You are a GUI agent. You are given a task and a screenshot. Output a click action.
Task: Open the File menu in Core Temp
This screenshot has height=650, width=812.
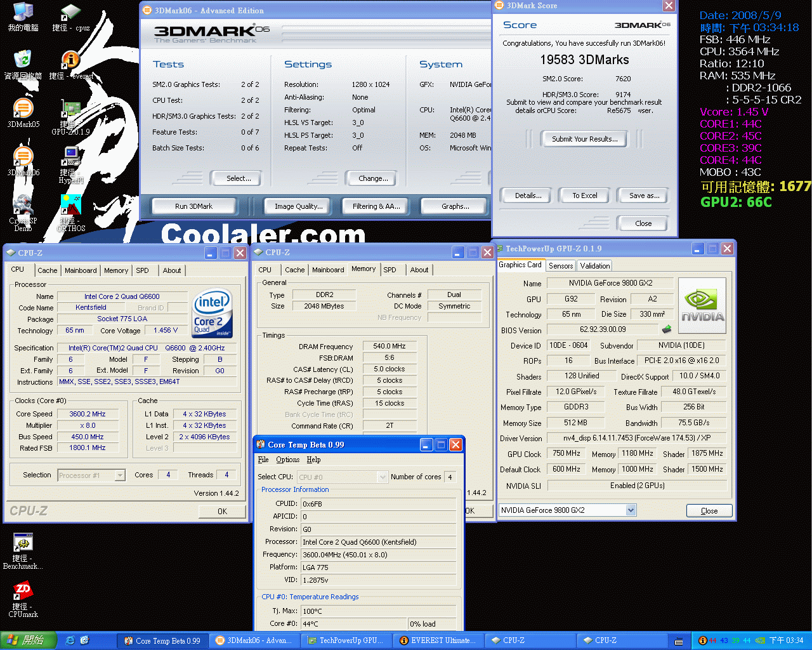[x=263, y=460]
